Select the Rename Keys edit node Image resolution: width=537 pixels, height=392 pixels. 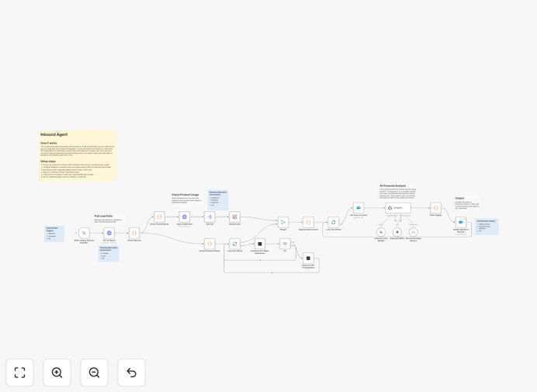pos(234,217)
